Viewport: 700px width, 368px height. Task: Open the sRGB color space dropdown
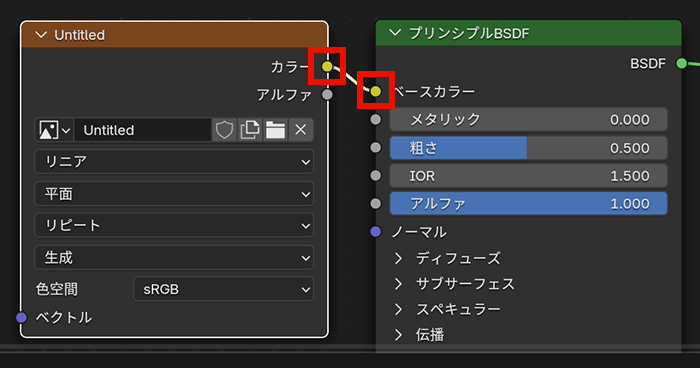coord(224,289)
